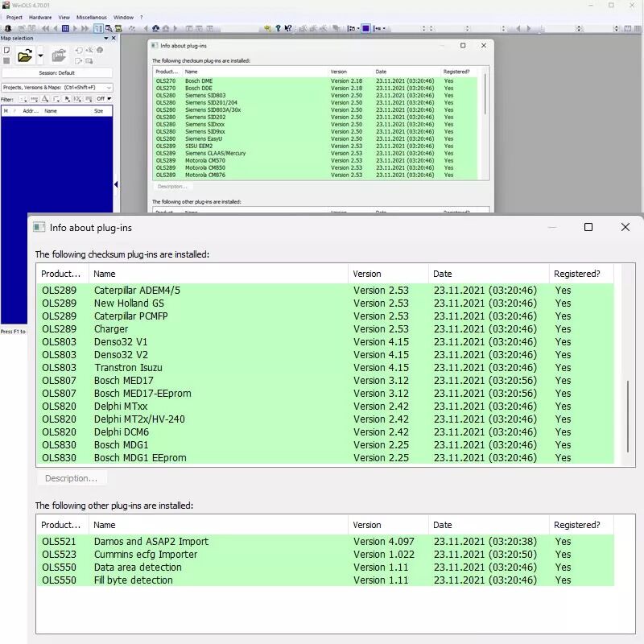This screenshot has width=644, height=644.
Task: Select the context help arrow-question icon
Action: [x=288, y=28]
